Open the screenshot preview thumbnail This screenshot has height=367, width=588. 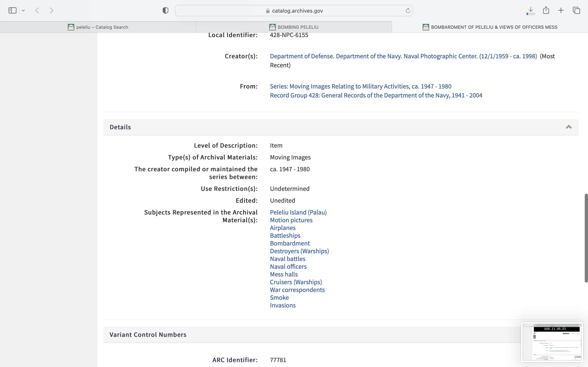pyautogui.click(x=552, y=342)
